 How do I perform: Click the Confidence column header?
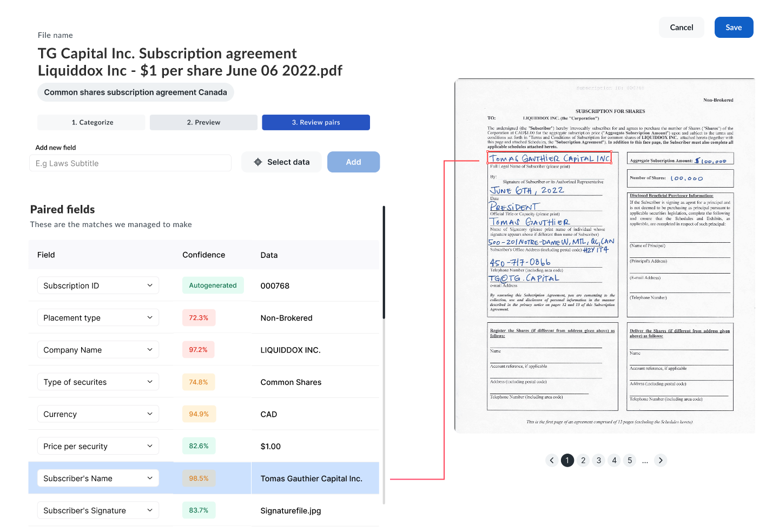click(204, 255)
